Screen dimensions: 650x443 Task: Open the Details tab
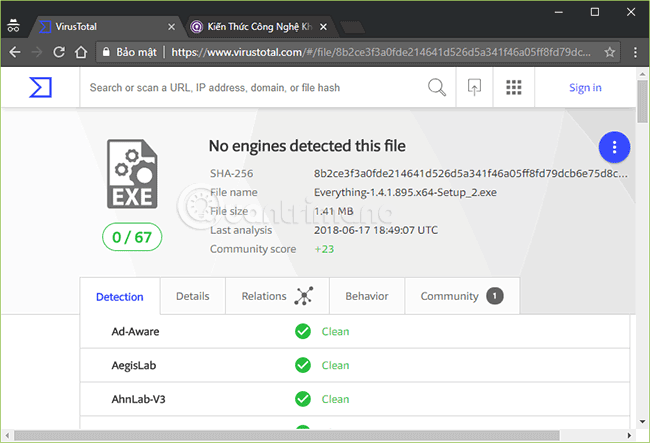point(192,296)
